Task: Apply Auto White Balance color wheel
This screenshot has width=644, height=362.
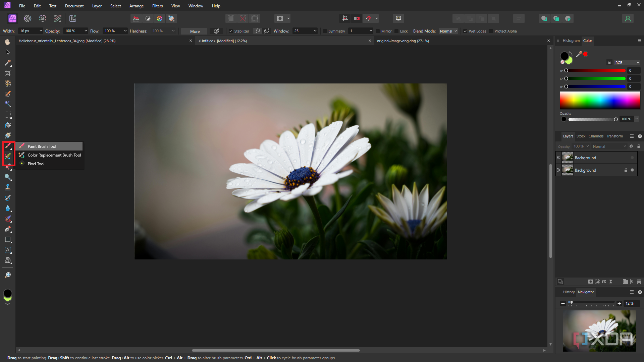Action: pyautogui.click(x=160, y=18)
